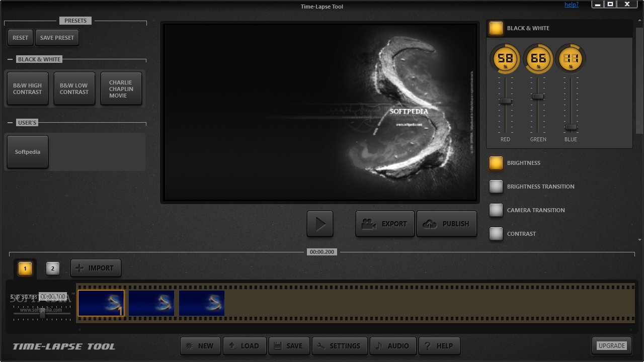Image resolution: width=644 pixels, height=362 pixels.
Task: Play the time-lapse preview
Action: (320, 224)
